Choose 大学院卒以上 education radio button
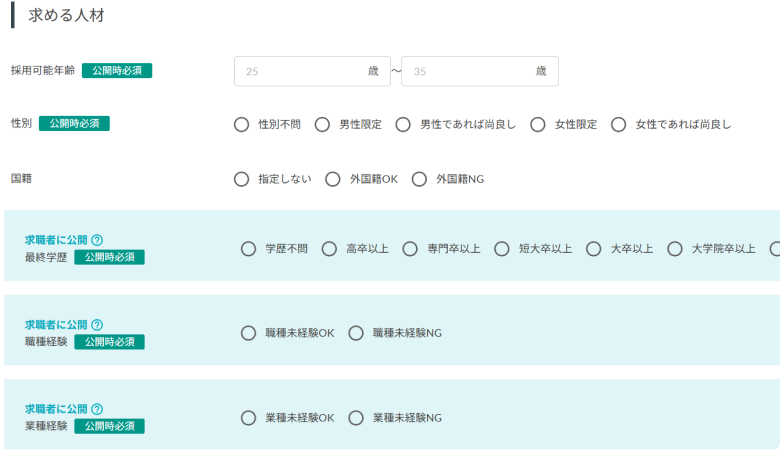Image resolution: width=780 pixels, height=450 pixels. click(x=675, y=249)
